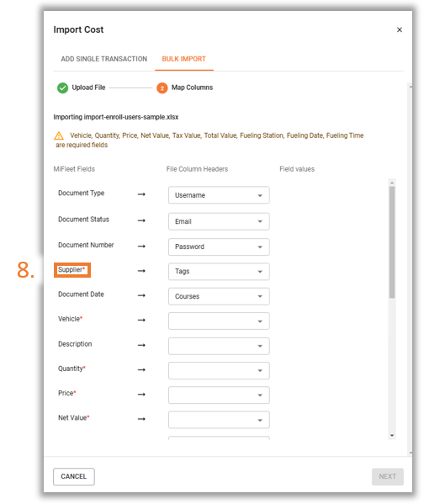The width and height of the screenshot is (429, 504).
Task: Open the Tags dropdown for Supplier
Action: [219, 272]
